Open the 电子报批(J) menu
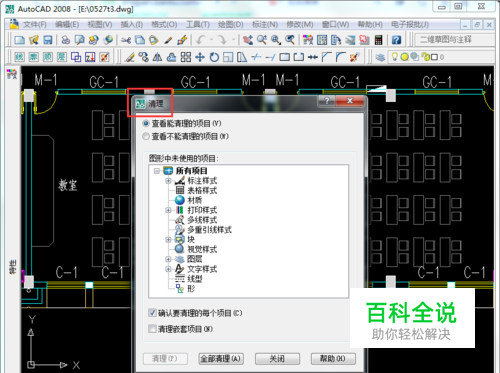The image size is (500, 373). (410, 25)
